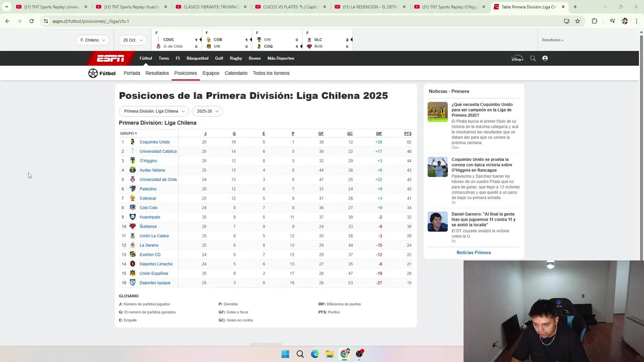
Task: Switch to the Calendario tab
Action: pyautogui.click(x=236, y=73)
